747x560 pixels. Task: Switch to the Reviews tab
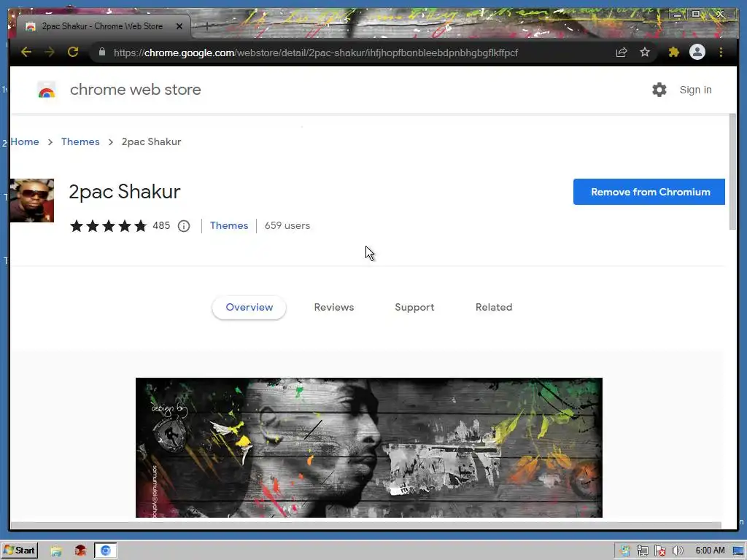[x=334, y=307]
